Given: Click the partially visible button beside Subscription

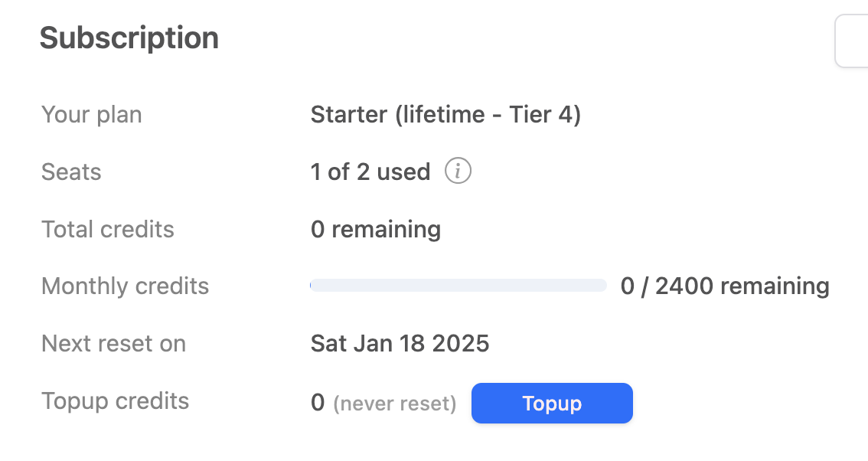Looking at the screenshot, I should tap(851, 41).
